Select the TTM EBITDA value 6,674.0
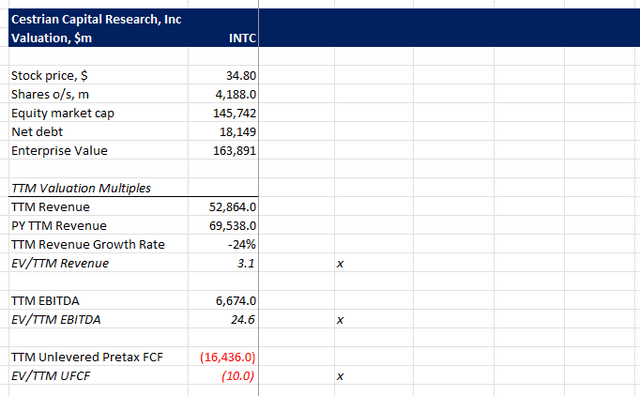Viewport: 640px width, 396px height. click(x=236, y=301)
